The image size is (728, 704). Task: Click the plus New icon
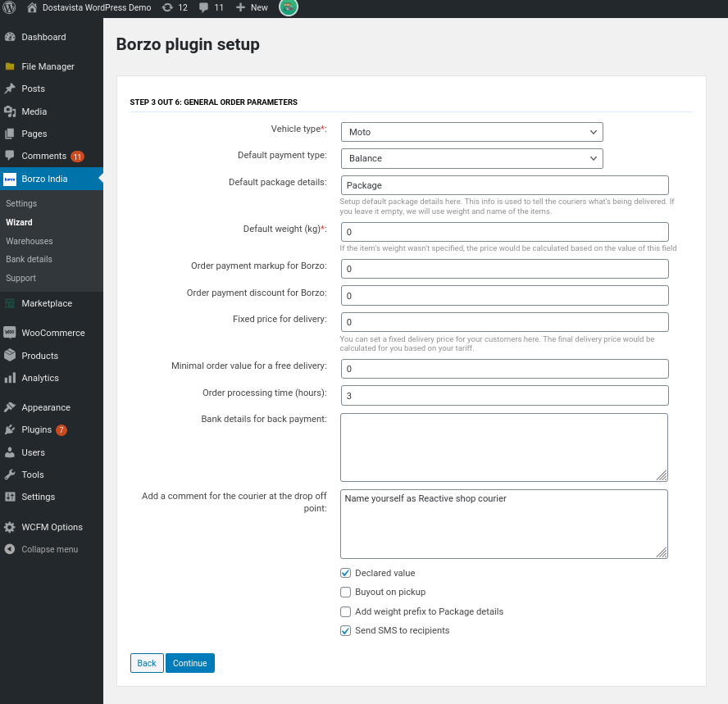point(240,7)
